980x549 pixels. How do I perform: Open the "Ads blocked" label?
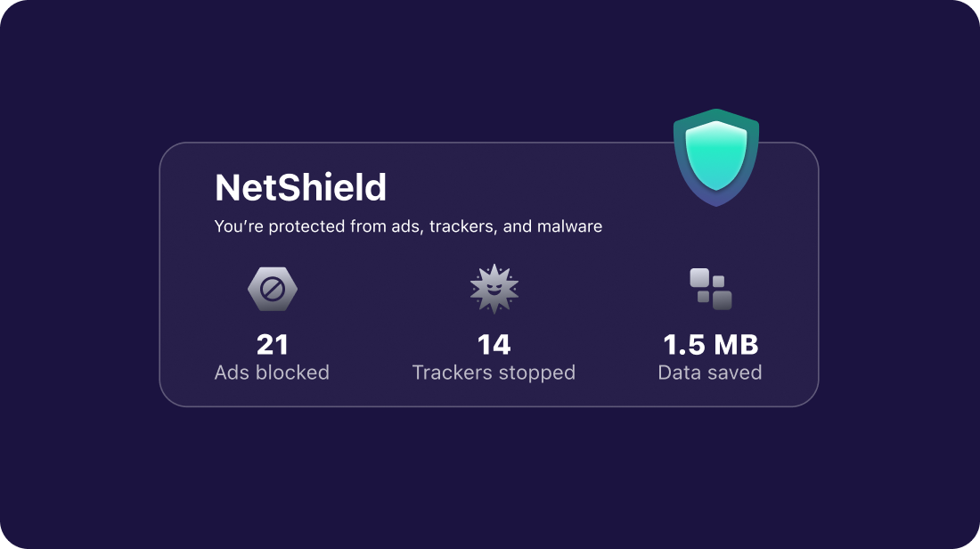tap(272, 372)
